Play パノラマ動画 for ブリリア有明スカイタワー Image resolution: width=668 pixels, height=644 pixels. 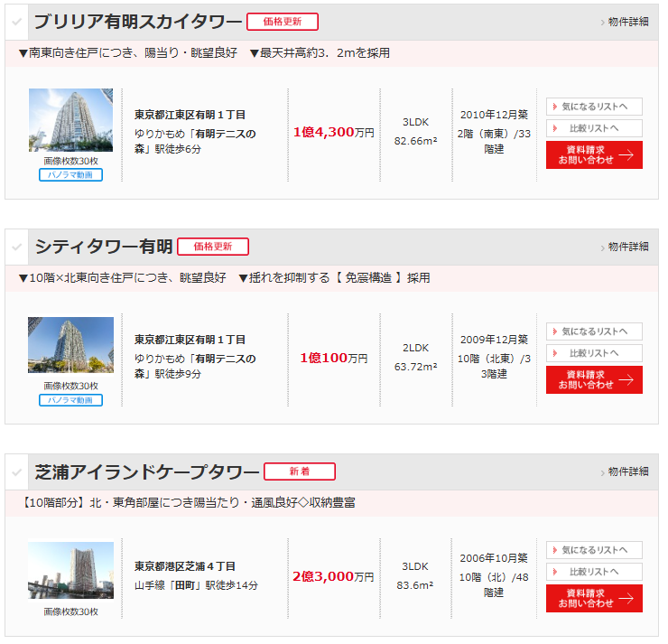[70, 175]
